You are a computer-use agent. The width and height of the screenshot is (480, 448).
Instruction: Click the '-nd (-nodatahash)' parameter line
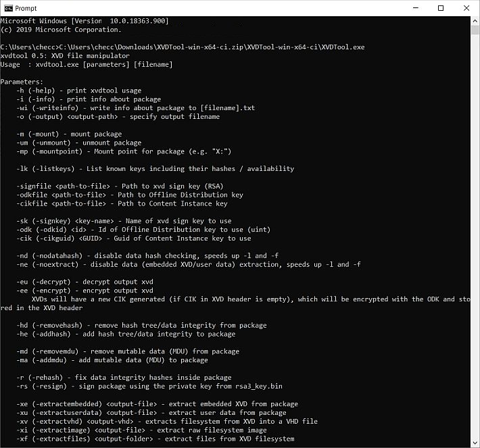click(147, 255)
